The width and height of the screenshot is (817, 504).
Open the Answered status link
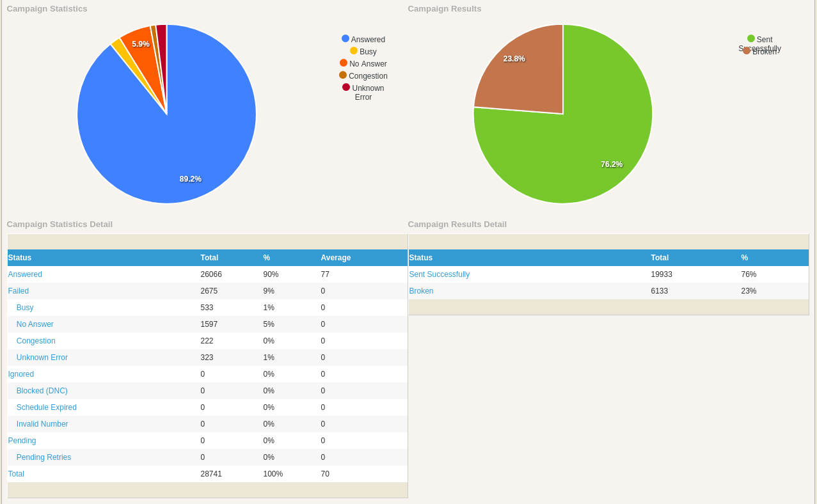pos(25,274)
